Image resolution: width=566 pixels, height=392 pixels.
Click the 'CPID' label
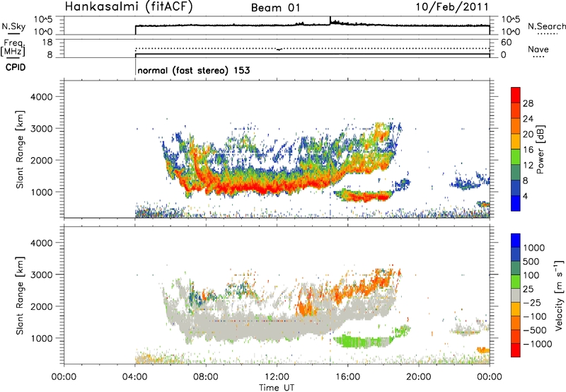[x=16, y=67]
